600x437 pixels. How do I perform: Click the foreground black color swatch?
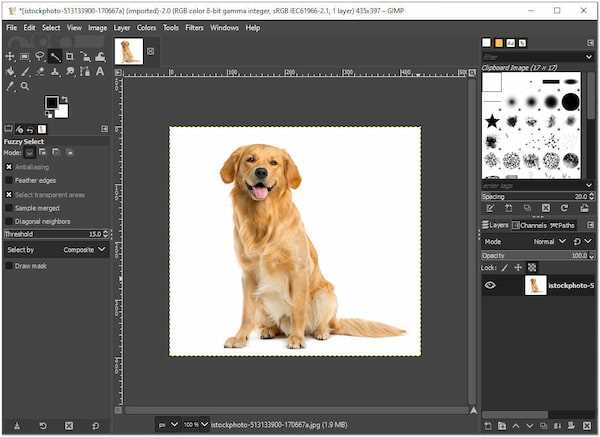51,103
